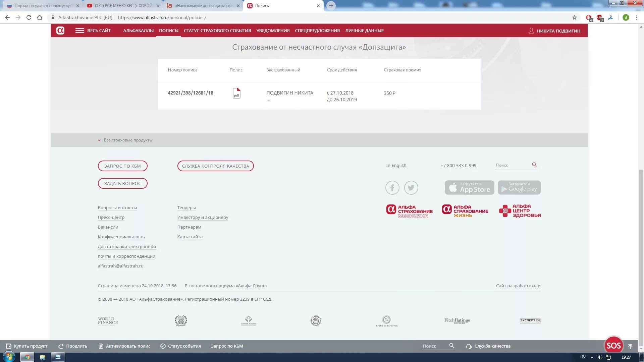Click SOS emergency button bottom right
This screenshot has height=362, width=644.
tap(614, 345)
